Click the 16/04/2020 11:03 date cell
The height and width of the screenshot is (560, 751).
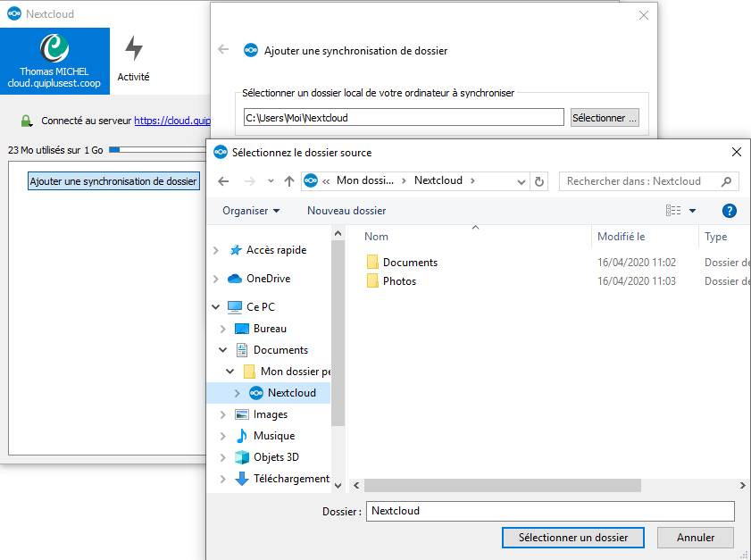pos(637,281)
